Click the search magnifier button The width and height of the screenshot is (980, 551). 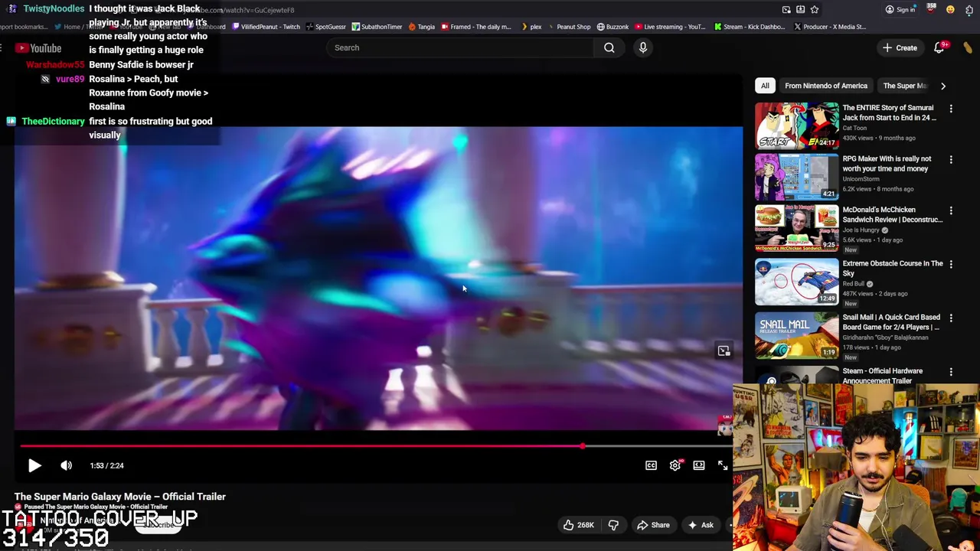click(609, 47)
